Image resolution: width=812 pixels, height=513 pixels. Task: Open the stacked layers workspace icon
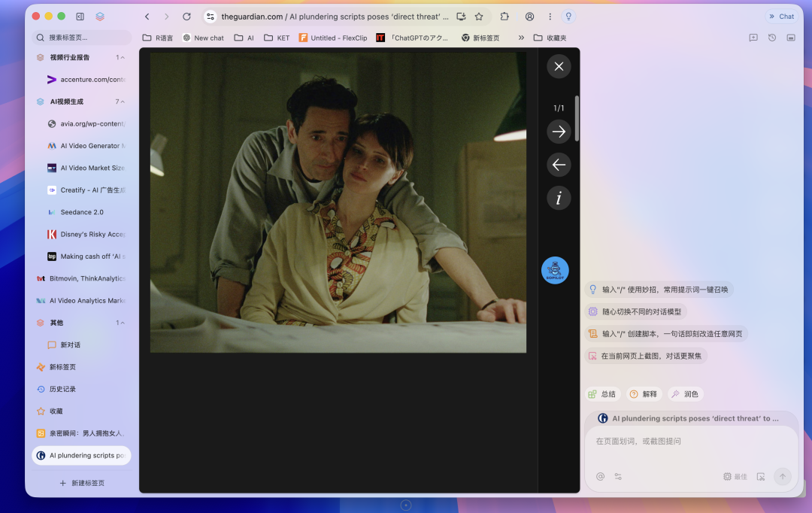pos(100,17)
